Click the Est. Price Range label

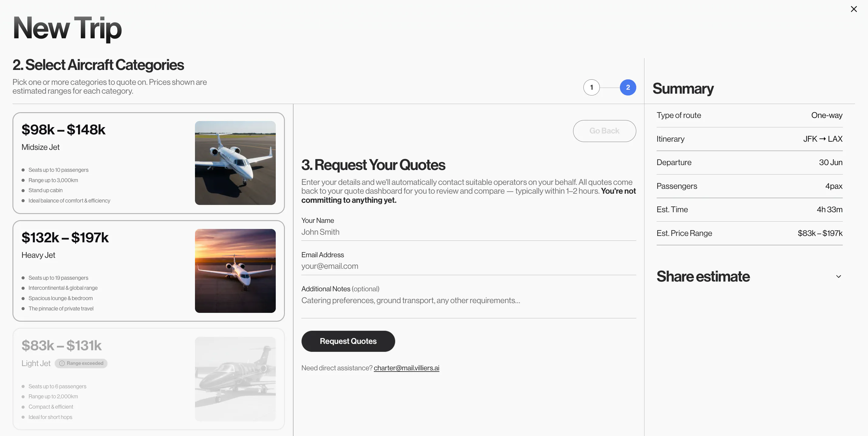coord(684,233)
